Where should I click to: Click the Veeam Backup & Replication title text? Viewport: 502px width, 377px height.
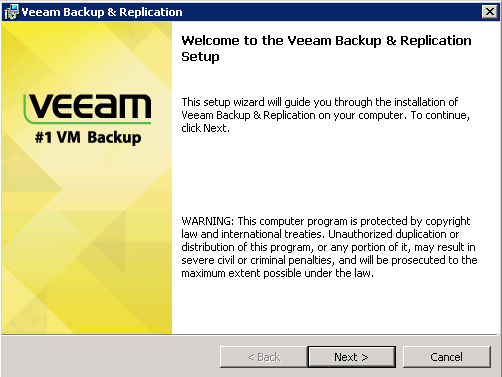click(x=102, y=12)
